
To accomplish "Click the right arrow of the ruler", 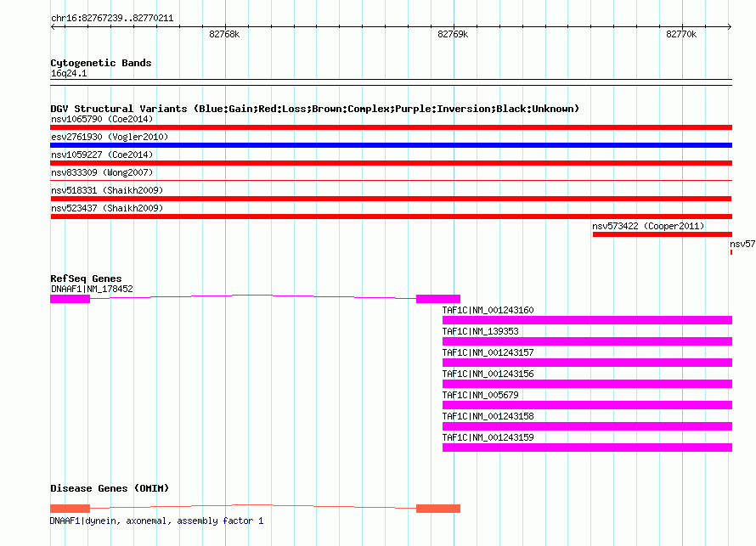I will (x=730, y=26).
